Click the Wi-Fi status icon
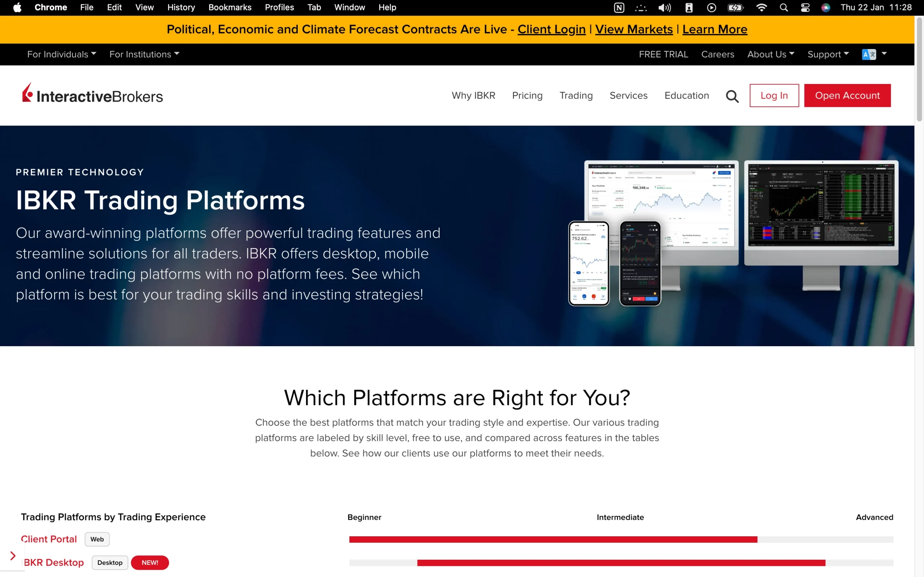The image size is (924, 577). point(761,7)
